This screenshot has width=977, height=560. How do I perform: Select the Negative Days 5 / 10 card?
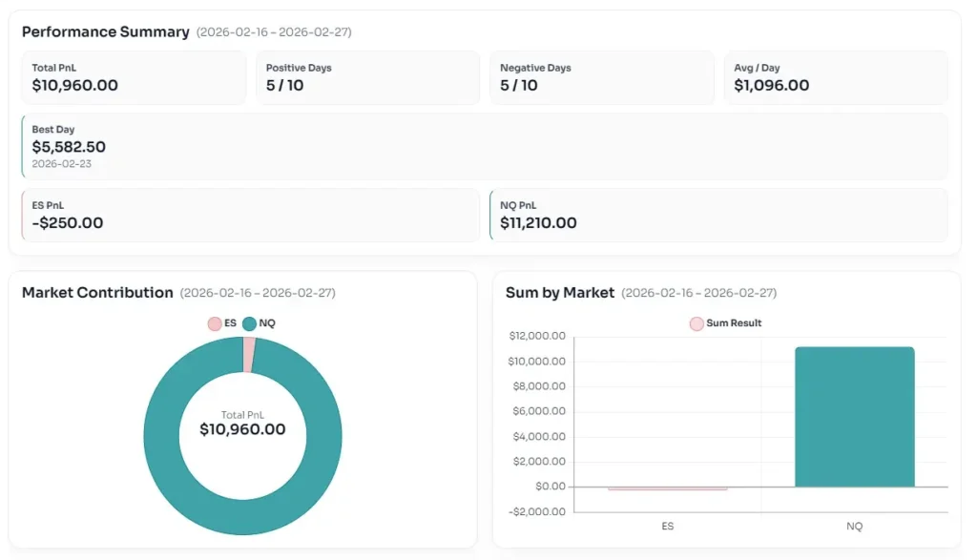[x=601, y=77]
